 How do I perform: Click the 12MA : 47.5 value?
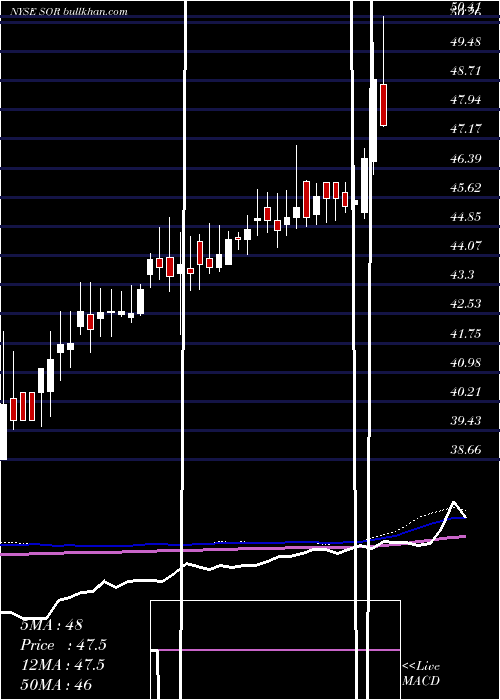pyautogui.click(x=62, y=665)
